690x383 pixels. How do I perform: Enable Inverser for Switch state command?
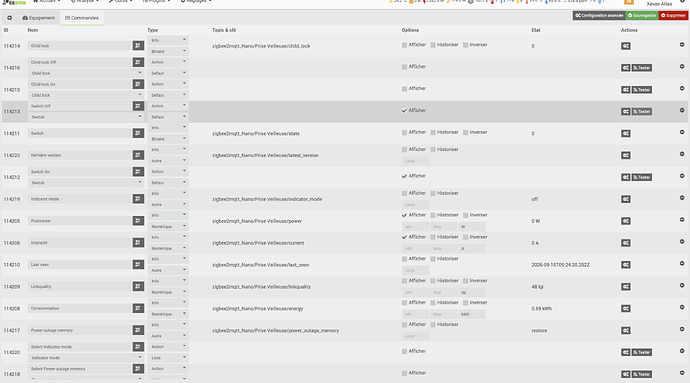click(x=466, y=133)
